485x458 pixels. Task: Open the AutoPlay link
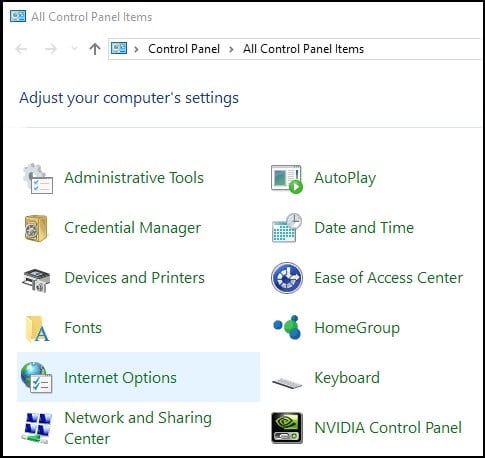click(345, 178)
